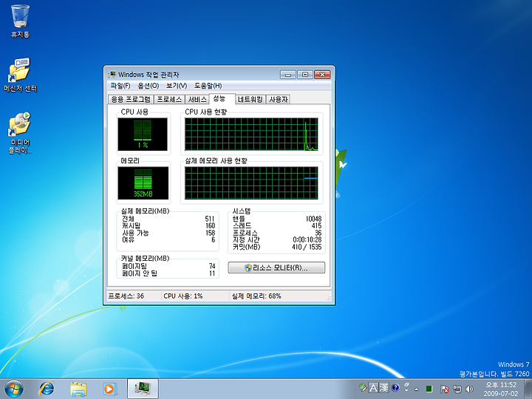This screenshot has height=399, width=532.
Task: Open Action Center flag tray icon
Action: [444, 389]
